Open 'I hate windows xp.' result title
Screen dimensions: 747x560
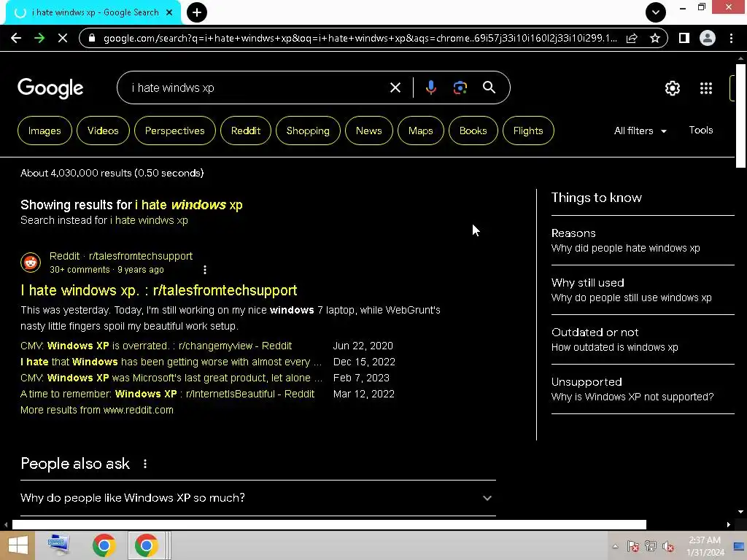[159, 290]
